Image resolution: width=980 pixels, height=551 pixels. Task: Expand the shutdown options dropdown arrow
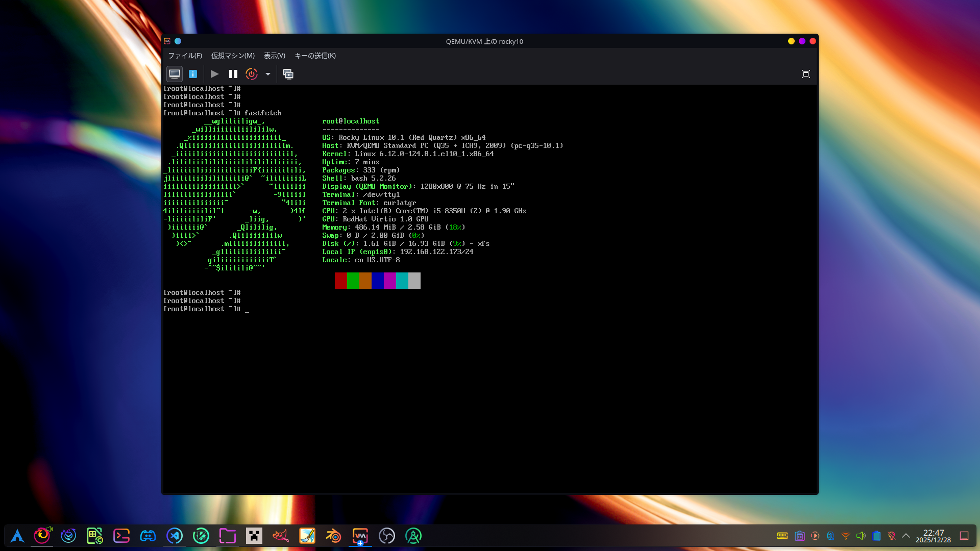pyautogui.click(x=268, y=74)
